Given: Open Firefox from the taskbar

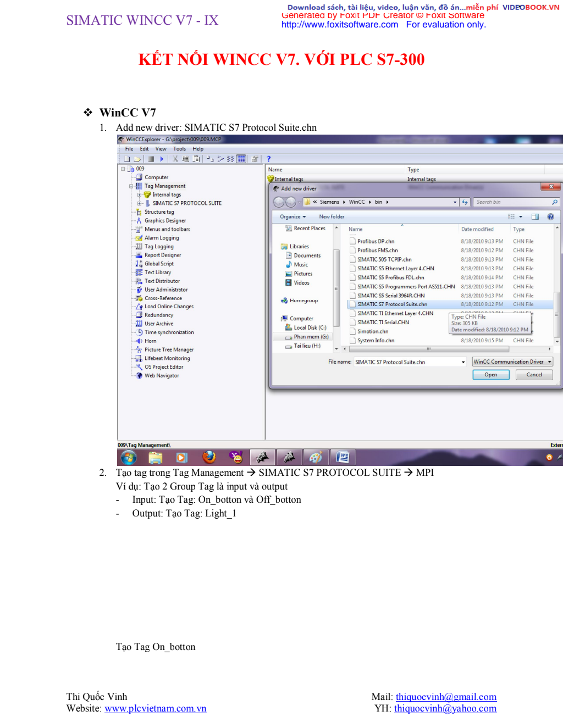Looking at the screenshot, I should coord(209,457).
